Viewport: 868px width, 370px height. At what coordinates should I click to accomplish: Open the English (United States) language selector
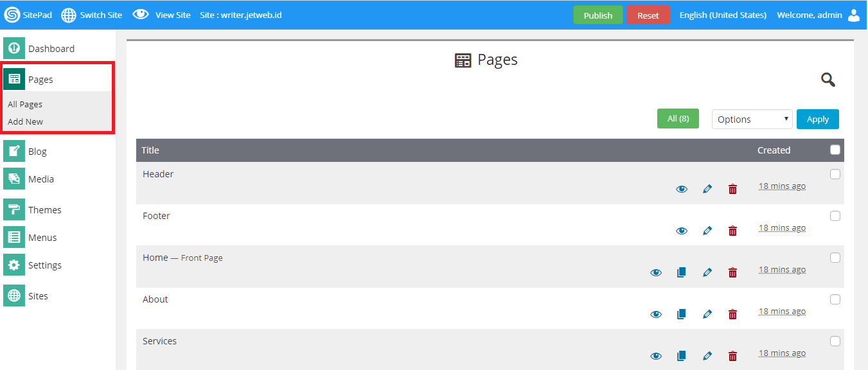(722, 14)
